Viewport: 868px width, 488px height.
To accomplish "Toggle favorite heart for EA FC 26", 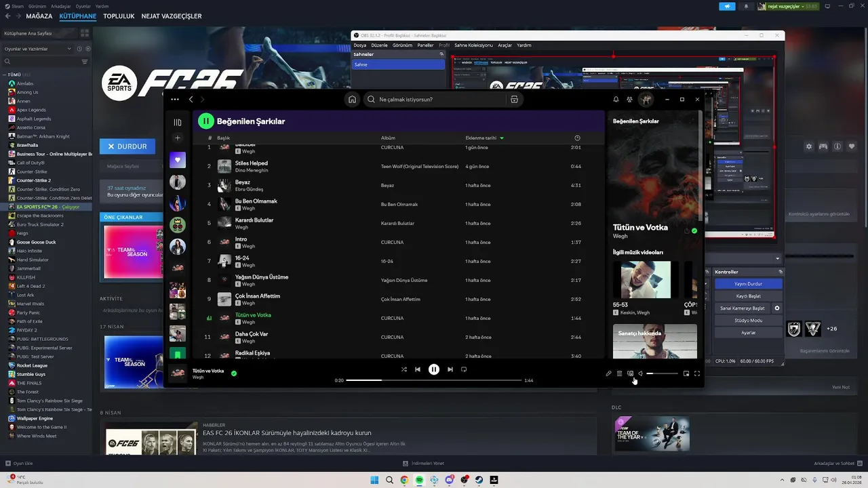I will coord(852,146).
